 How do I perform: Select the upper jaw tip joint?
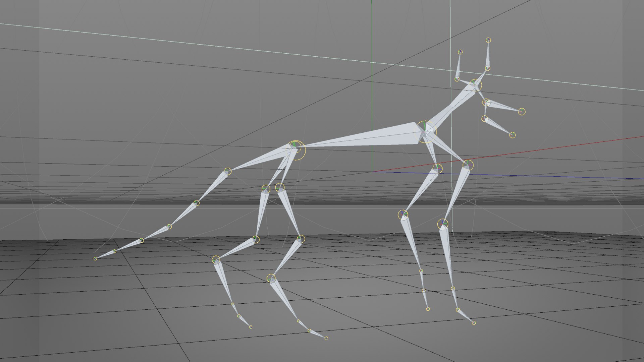click(x=521, y=112)
